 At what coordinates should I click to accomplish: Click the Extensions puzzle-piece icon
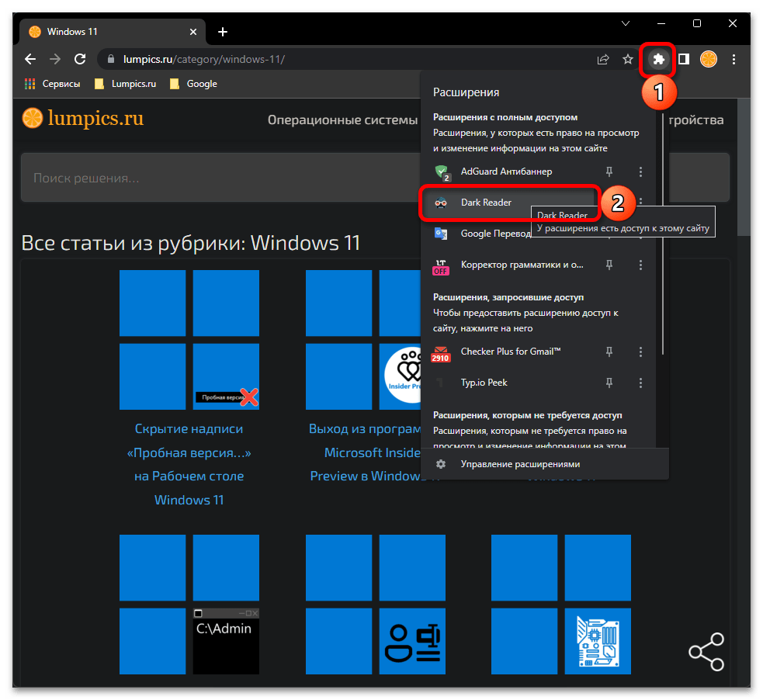tap(658, 59)
